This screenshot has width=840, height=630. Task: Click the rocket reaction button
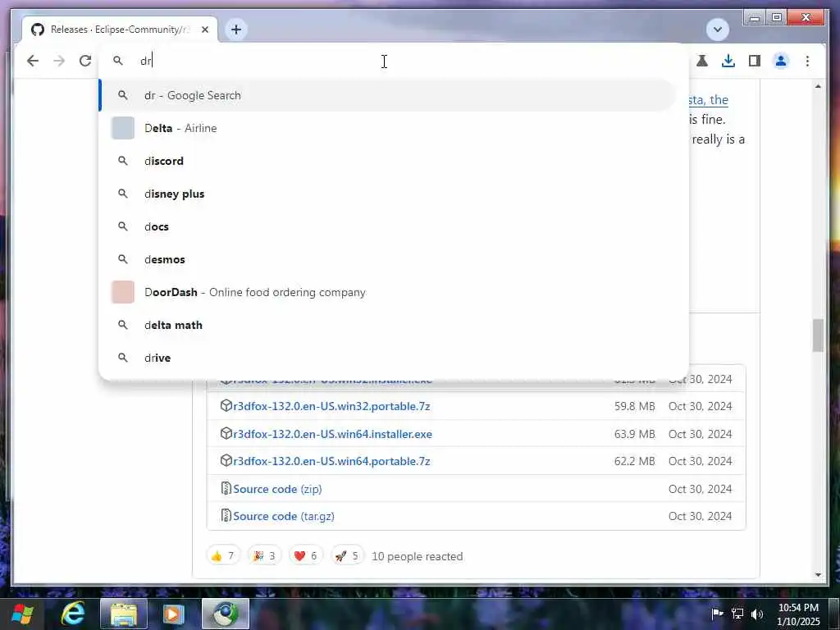(347, 556)
